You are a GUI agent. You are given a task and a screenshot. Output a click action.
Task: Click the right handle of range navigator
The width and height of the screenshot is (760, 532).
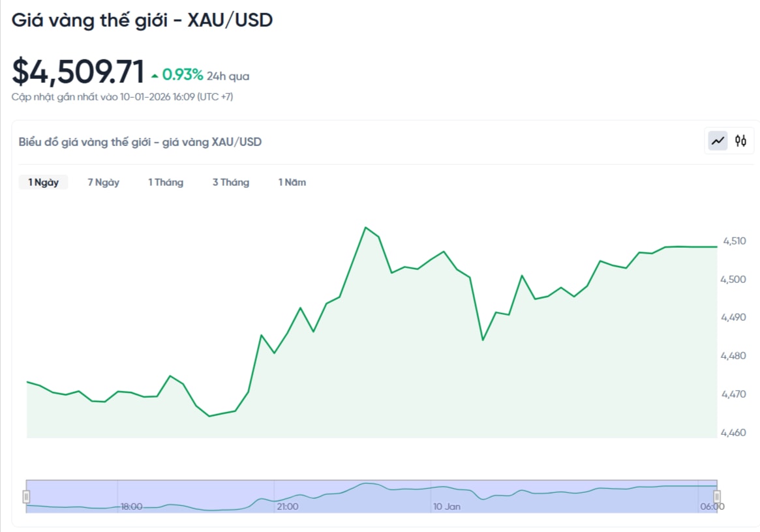coord(717,497)
